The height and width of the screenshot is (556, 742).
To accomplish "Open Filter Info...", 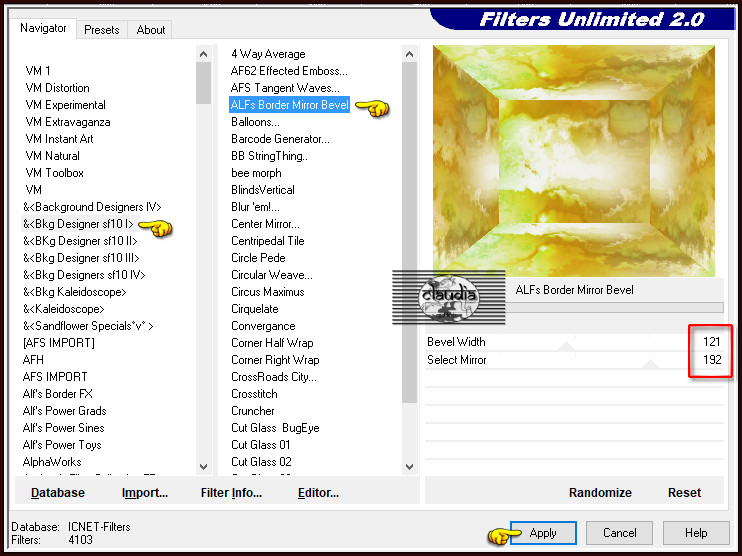I will [x=231, y=493].
